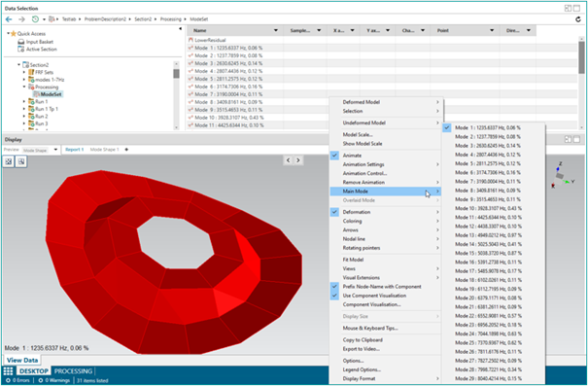Switch to the Mode Shape 1 tab
The height and width of the screenshot is (386, 588).
click(x=104, y=150)
